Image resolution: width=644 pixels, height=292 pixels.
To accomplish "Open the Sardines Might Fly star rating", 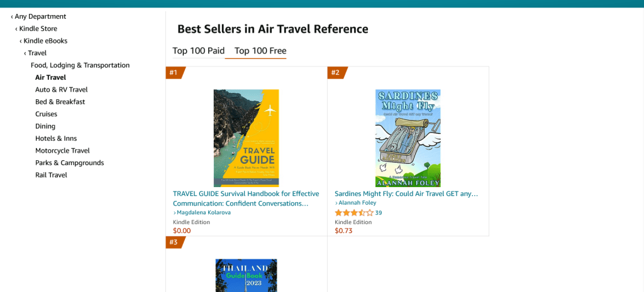I will click(x=353, y=213).
